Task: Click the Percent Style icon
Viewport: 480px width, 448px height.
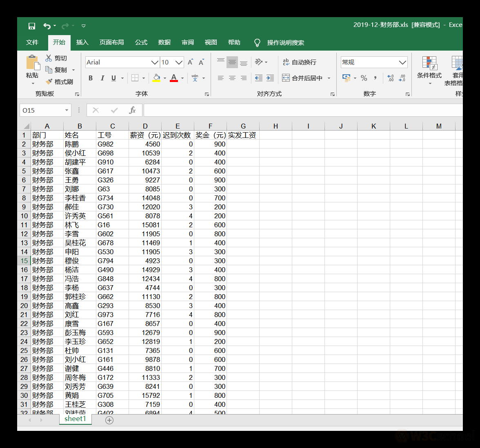Action: coord(364,78)
